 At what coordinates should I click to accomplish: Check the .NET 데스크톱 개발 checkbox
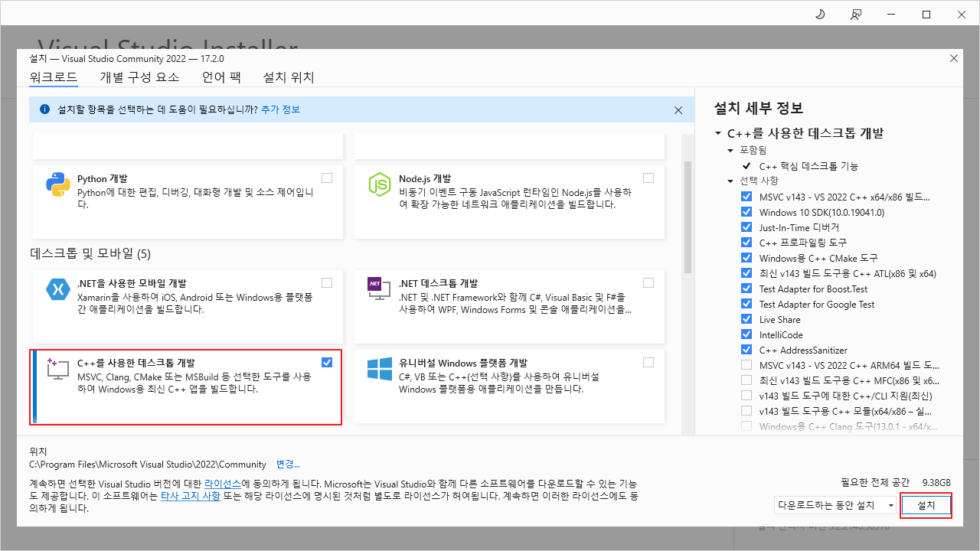coord(648,282)
